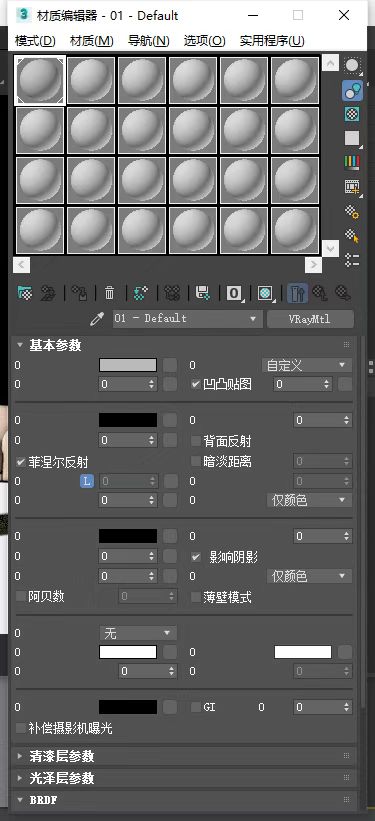Click the 3ds Max logo in the title bar
Viewport: 375px width, 821px height.
[x=24, y=15]
